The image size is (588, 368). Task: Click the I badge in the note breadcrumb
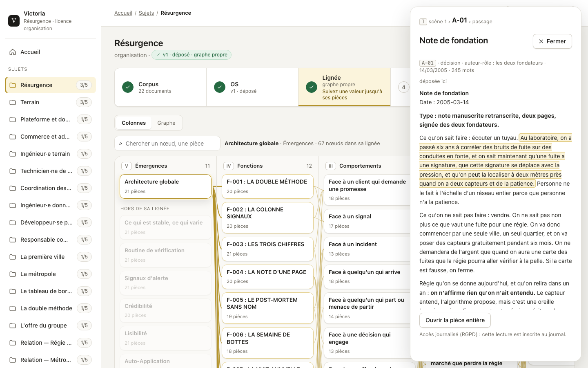pyautogui.click(x=423, y=22)
